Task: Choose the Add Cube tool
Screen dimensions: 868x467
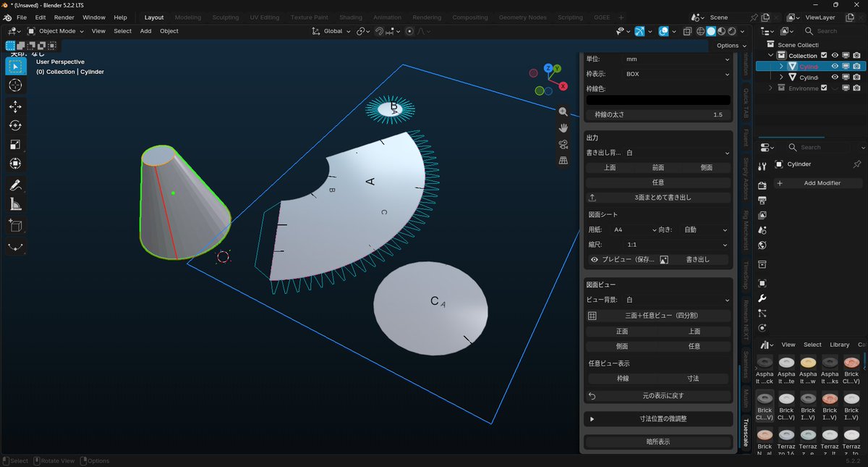Action: point(15,226)
